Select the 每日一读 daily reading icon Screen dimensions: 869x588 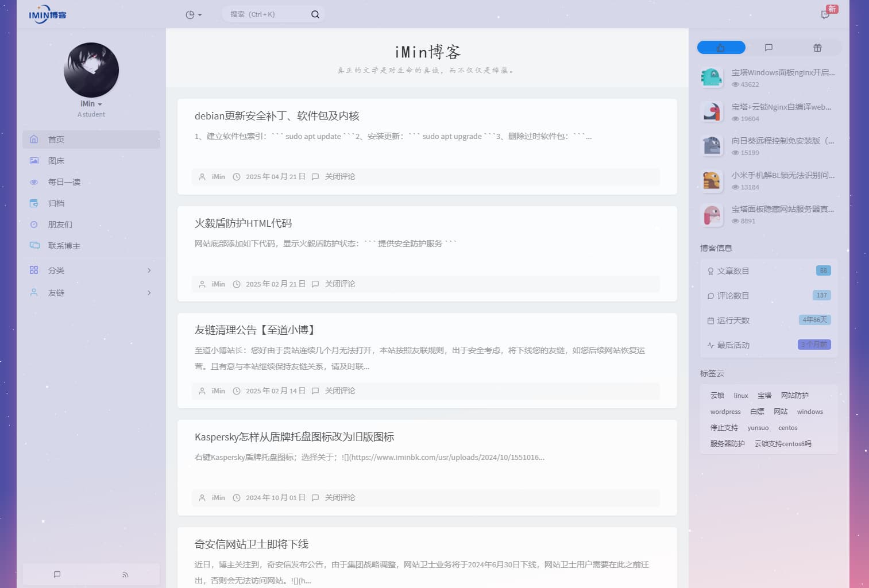(34, 182)
